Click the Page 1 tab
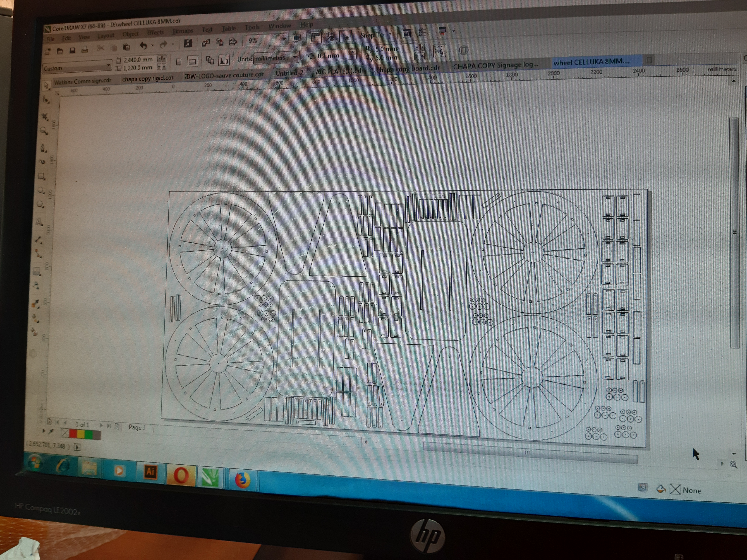 point(137,427)
